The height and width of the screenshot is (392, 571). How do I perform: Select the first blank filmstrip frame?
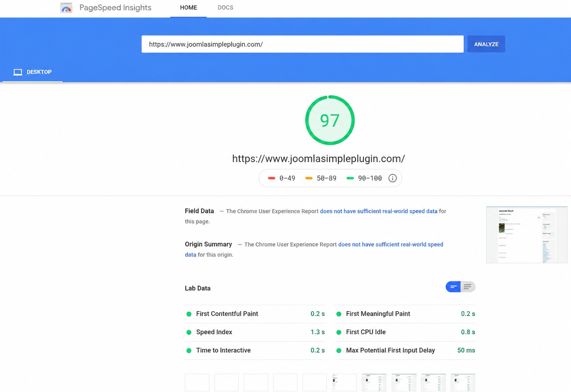click(197, 383)
